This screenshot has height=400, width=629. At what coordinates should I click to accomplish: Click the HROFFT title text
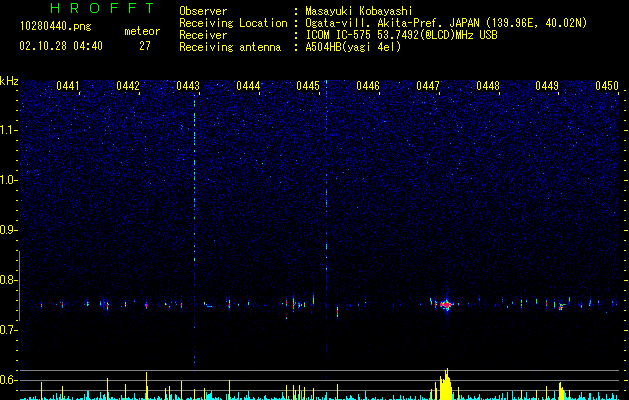[x=102, y=8]
